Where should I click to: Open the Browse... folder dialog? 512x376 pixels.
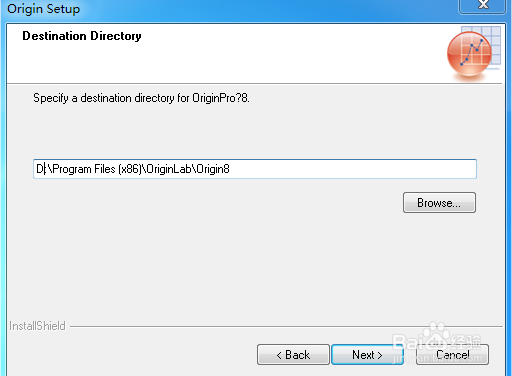point(439,202)
